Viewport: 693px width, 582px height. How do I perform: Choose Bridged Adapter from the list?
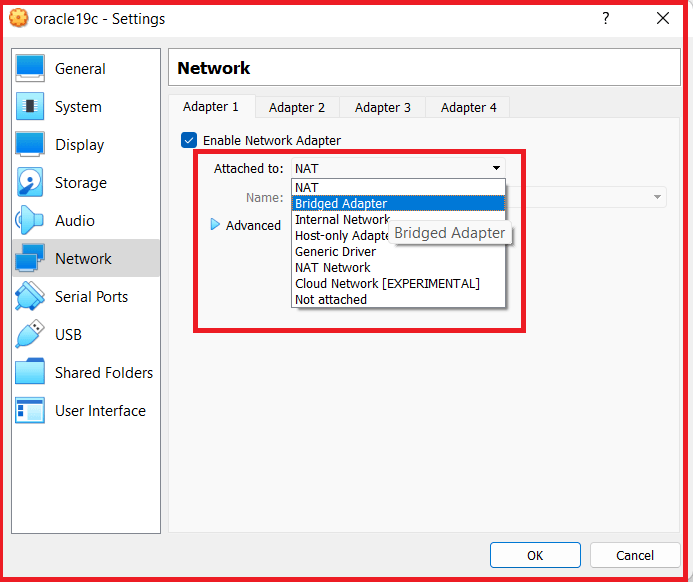398,203
